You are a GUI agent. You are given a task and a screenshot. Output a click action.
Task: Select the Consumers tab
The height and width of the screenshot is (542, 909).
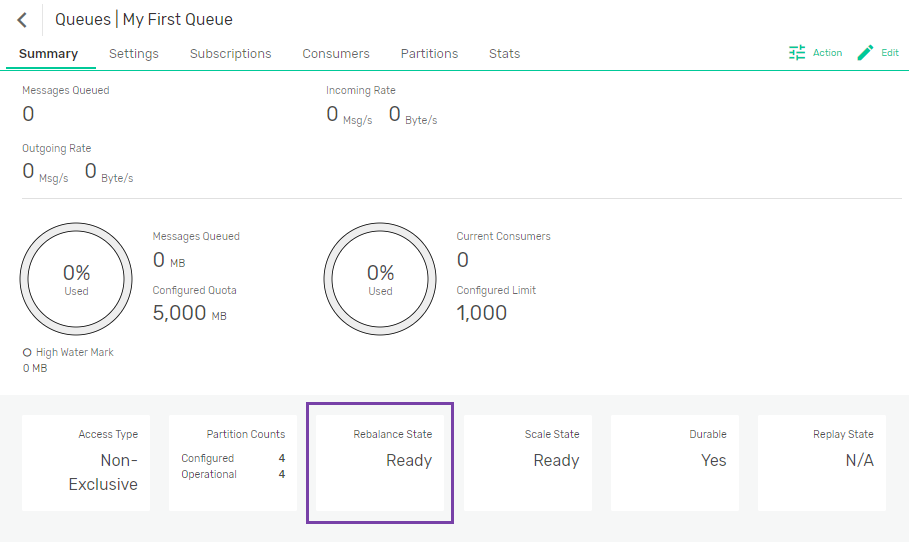(x=336, y=54)
